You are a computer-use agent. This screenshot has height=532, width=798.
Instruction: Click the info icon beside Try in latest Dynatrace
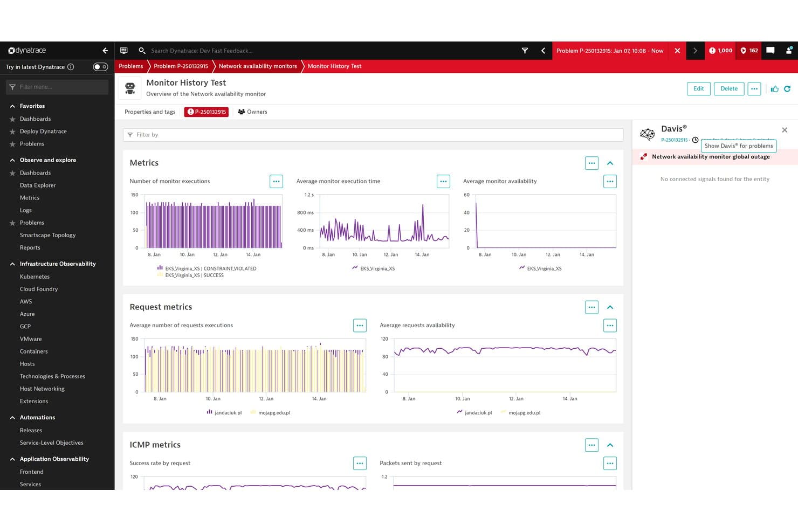tap(71, 67)
